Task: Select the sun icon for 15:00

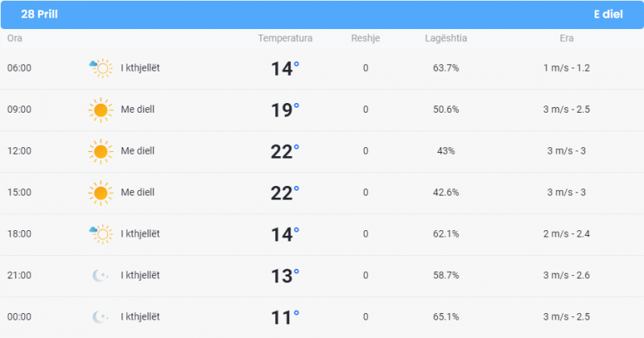Action: [101, 193]
